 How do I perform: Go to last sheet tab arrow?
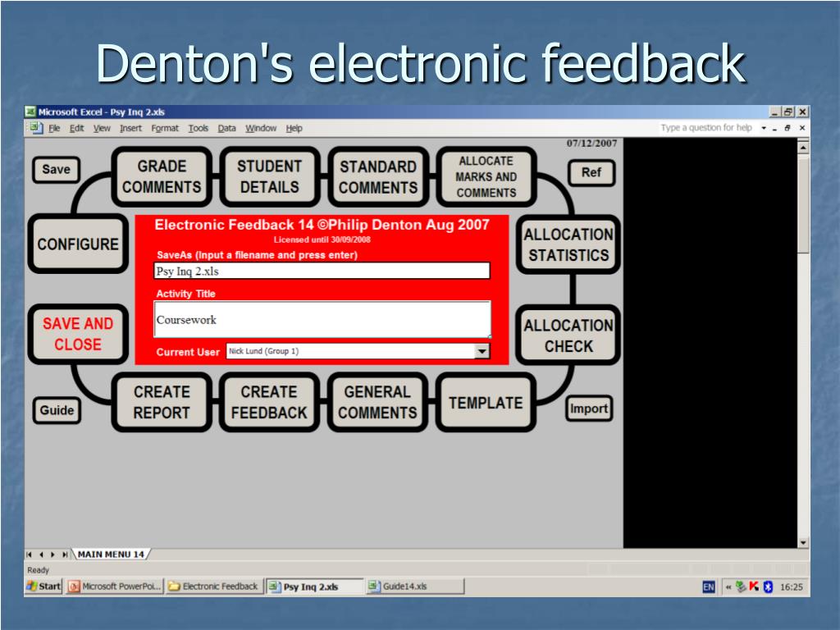64,555
